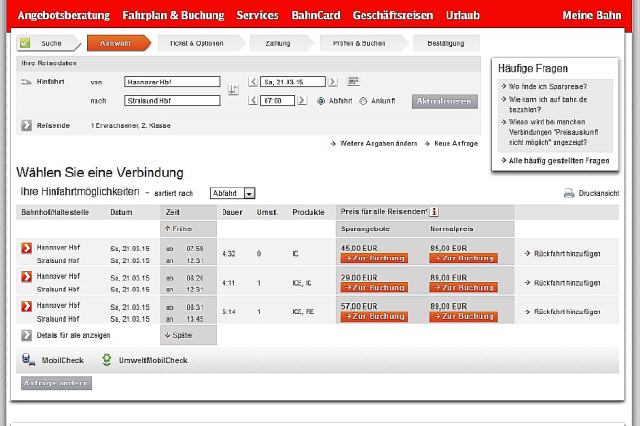Click the Anfrage ändern button
Viewport: 640px width, 426px height.
56,383
